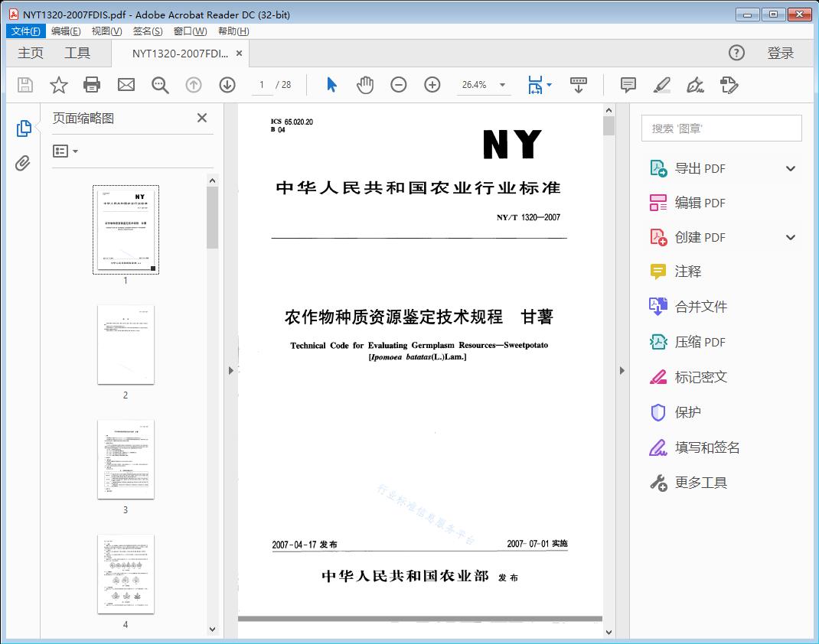Select the Hand tool in the toolbar
Viewport: 819px width, 644px height.
[365, 85]
